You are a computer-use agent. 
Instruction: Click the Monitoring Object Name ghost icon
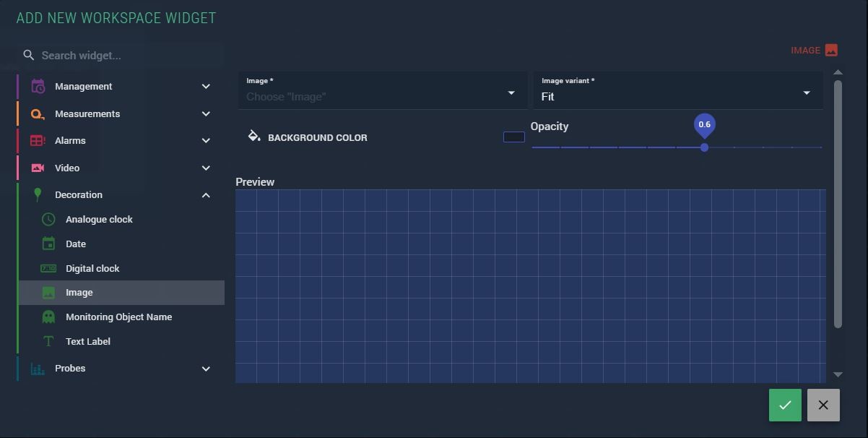(x=48, y=317)
